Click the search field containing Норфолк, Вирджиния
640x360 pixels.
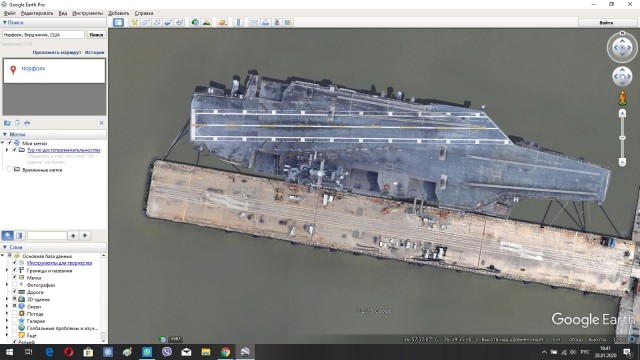point(43,35)
